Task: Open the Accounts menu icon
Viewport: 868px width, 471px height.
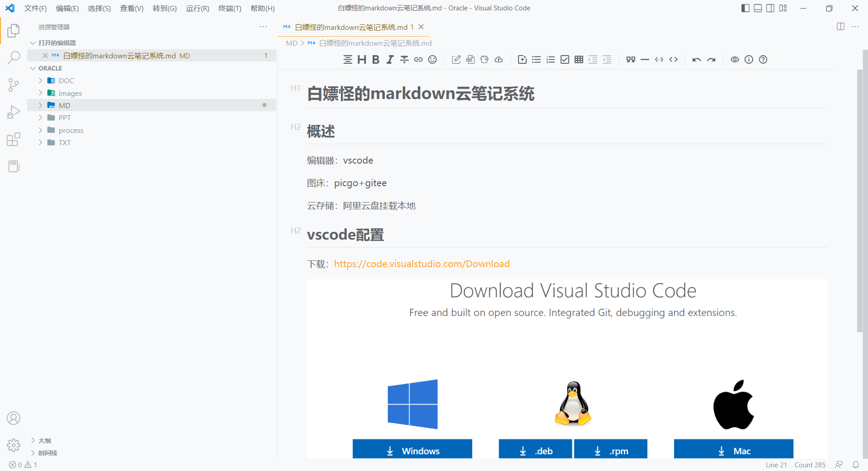Action: [14, 418]
